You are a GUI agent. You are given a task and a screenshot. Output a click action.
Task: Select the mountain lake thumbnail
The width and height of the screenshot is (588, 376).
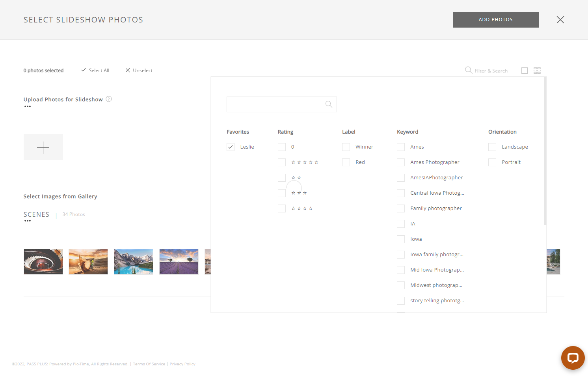[x=134, y=262]
